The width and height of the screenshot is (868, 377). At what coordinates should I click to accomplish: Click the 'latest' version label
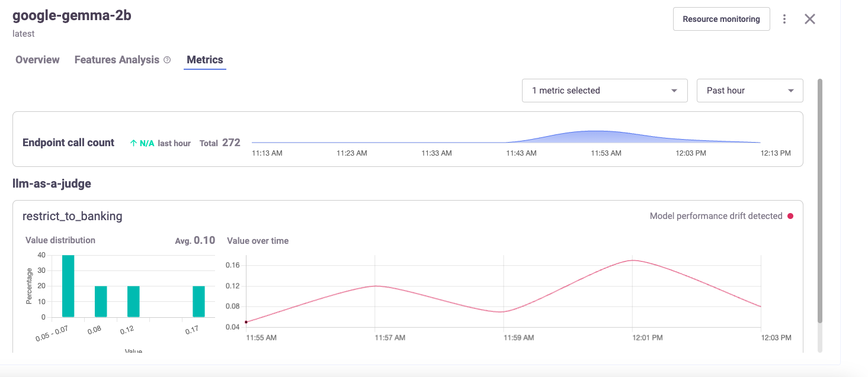click(x=24, y=34)
